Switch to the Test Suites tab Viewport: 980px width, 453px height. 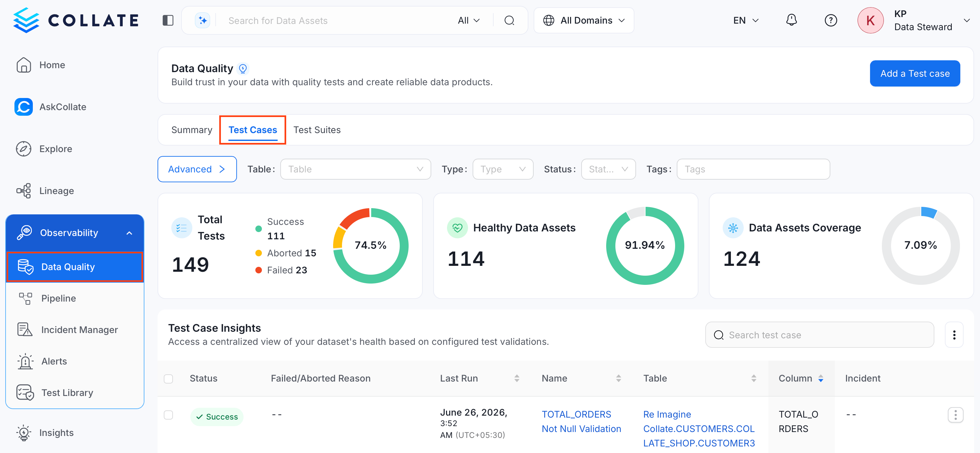point(317,130)
